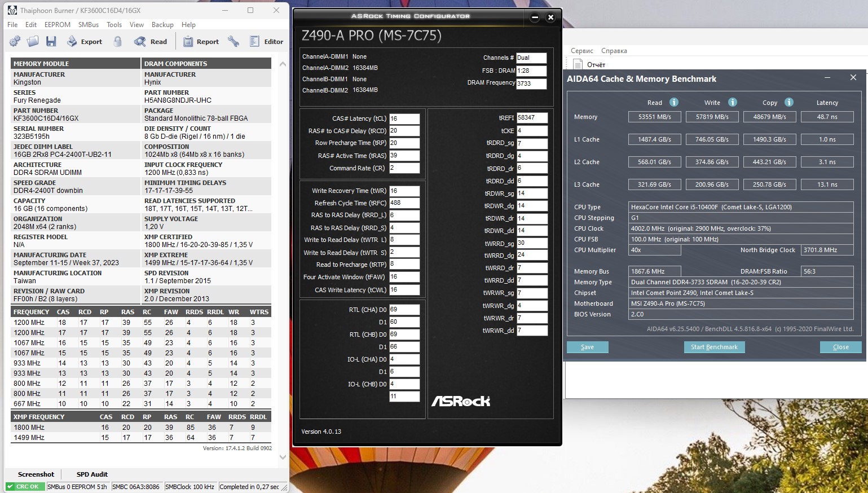Click the Start Benchmark button
The image size is (868, 493).
(x=714, y=347)
